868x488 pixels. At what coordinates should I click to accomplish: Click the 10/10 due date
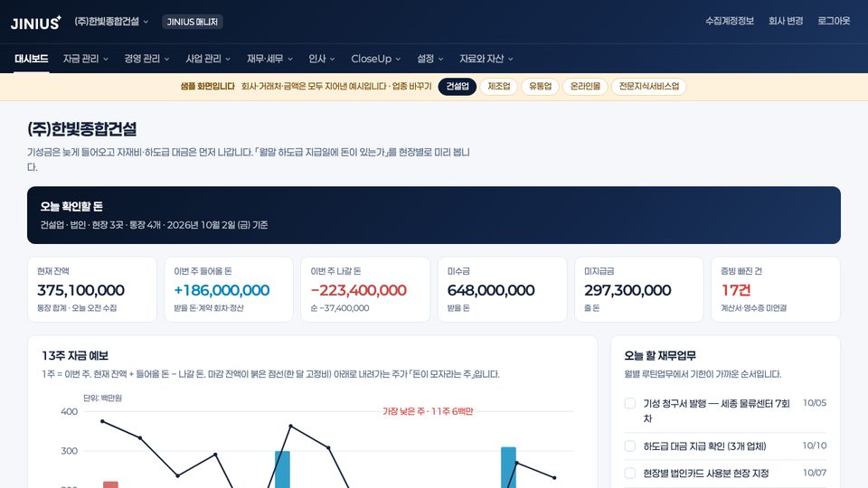(x=815, y=446)
